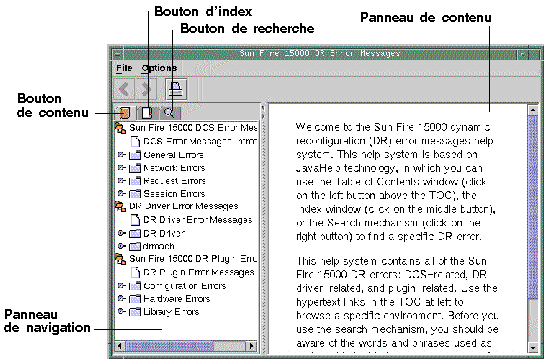This screenshot has width=549, height=364.
Task: Click the drmach folder icon
Action: (135, 246)
